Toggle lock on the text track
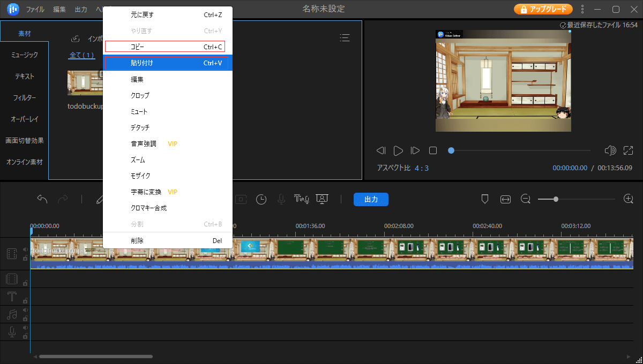Viewport: 643px width, 364px height. coord(25,301)
